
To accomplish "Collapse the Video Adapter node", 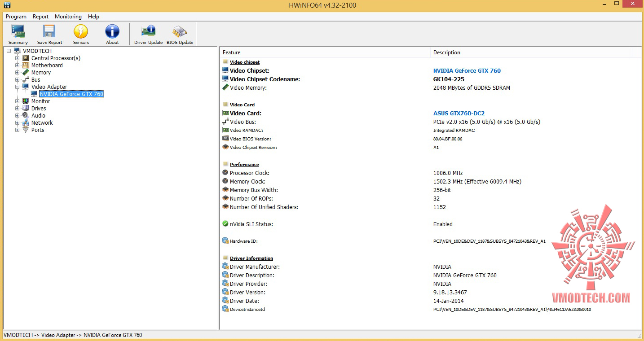I will (x=18, y=87).
